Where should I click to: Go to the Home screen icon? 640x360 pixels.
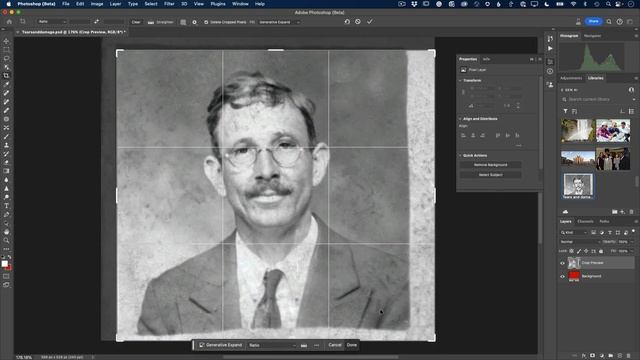(9, 22)
